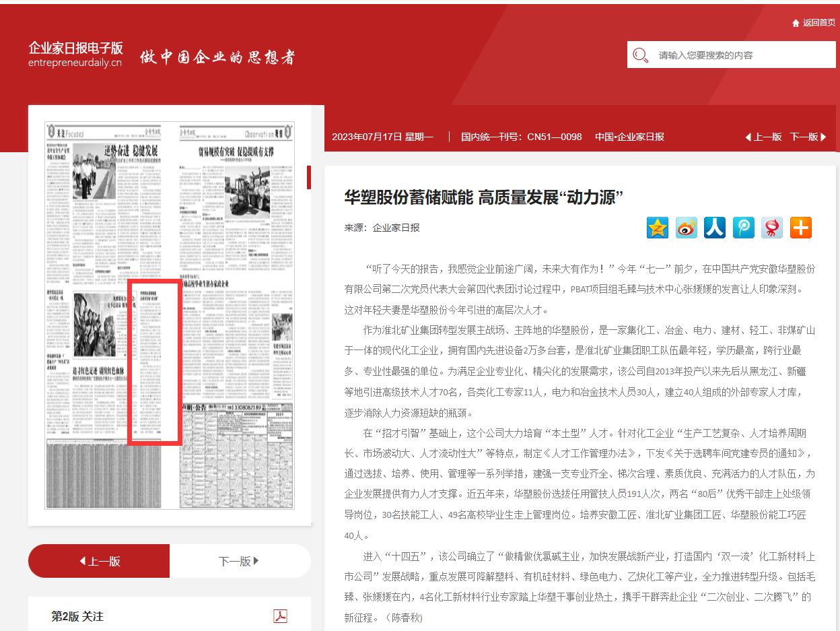
Task: Click the Renren share icon
Action: tap(715, 228)
